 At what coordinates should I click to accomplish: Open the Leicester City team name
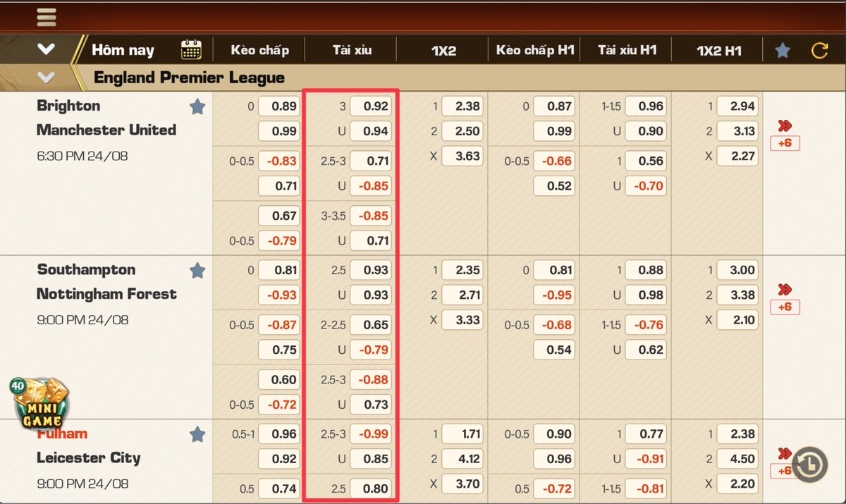click(88, 458)
